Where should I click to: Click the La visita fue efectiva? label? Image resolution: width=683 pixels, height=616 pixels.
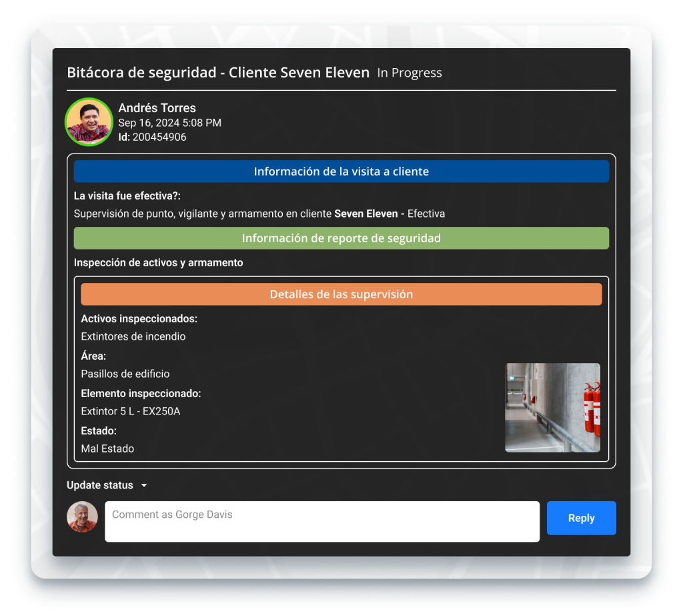coord(127,196)
